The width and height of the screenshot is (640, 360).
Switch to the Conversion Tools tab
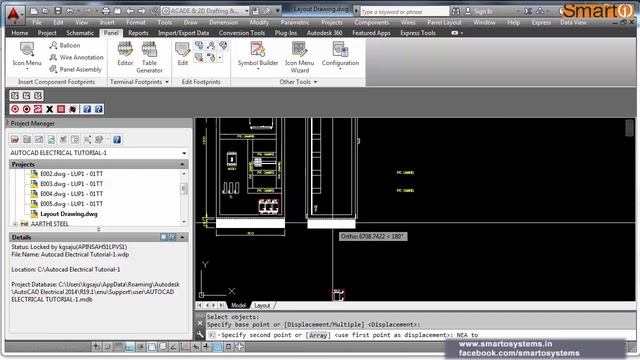(x=242, y=33)
